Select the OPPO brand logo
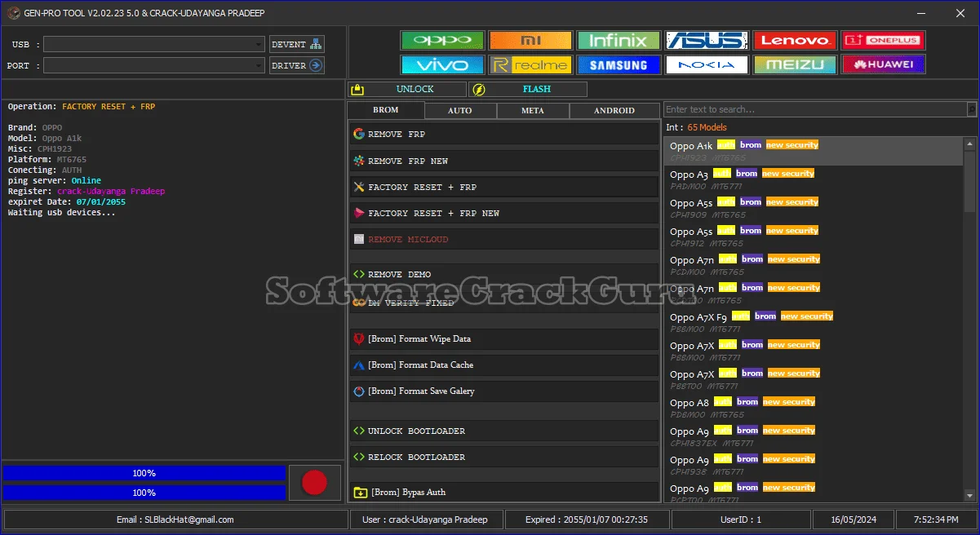Image resolution: width=980 pixels, height=535 pixels. [442, 41]
